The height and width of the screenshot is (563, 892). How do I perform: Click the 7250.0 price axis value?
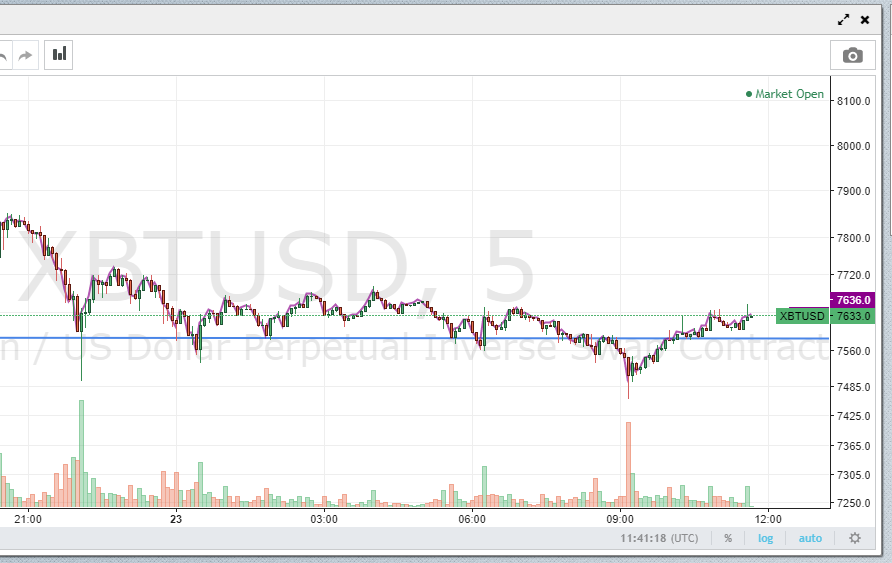point(853,503)
